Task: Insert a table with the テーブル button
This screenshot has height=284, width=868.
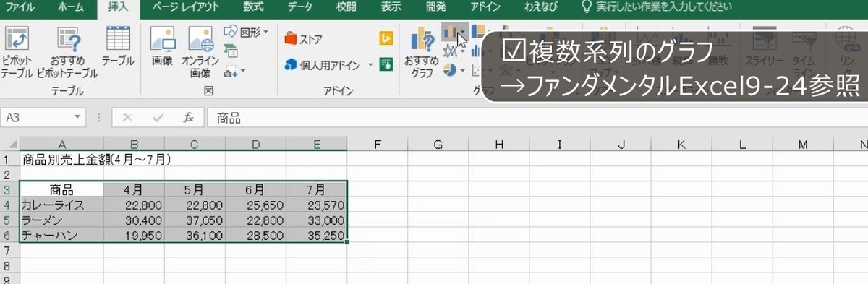Action: 118,47
